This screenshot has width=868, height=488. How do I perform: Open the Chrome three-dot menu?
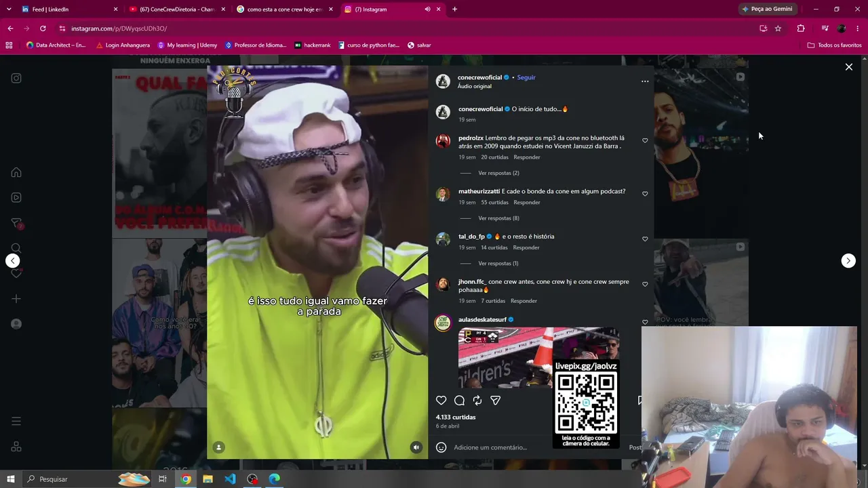click(858, 28)
